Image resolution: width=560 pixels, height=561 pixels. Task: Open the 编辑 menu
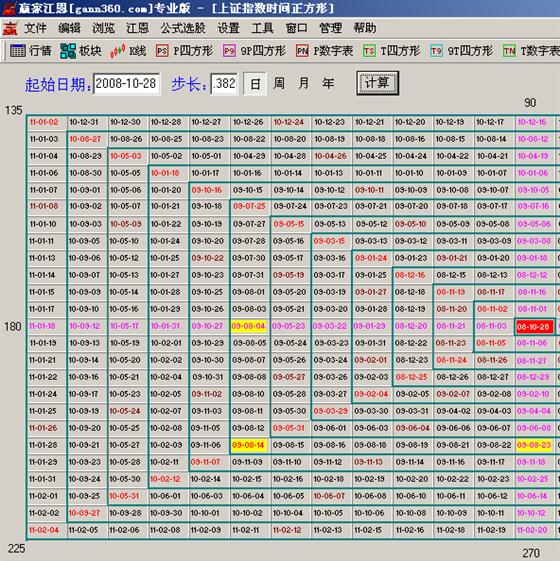pyautogui.click(x=69, y=28)
